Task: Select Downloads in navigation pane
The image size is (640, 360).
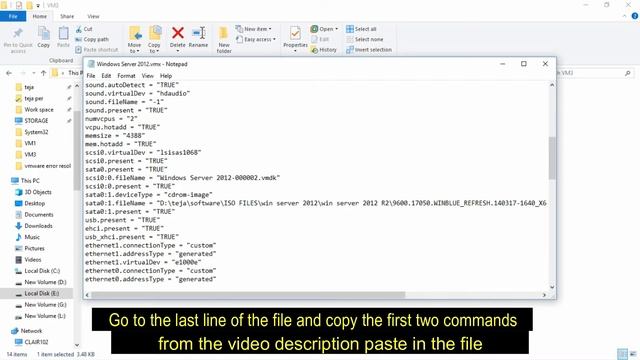Action: click(x=38, y=226)
